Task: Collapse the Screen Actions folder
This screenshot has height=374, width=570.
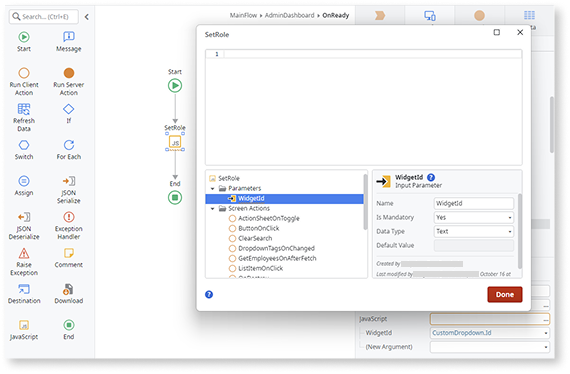Action: point(213,209)
